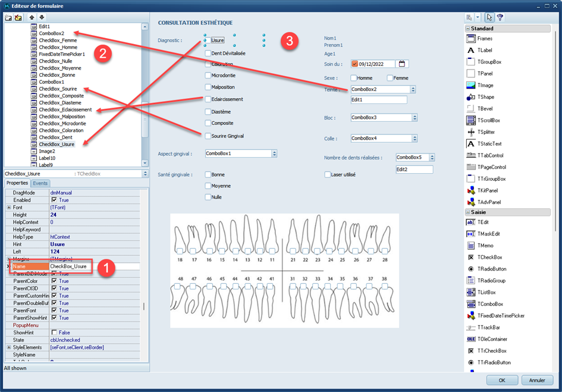Tick the Laser utilisé checkbox

[327, 174]
